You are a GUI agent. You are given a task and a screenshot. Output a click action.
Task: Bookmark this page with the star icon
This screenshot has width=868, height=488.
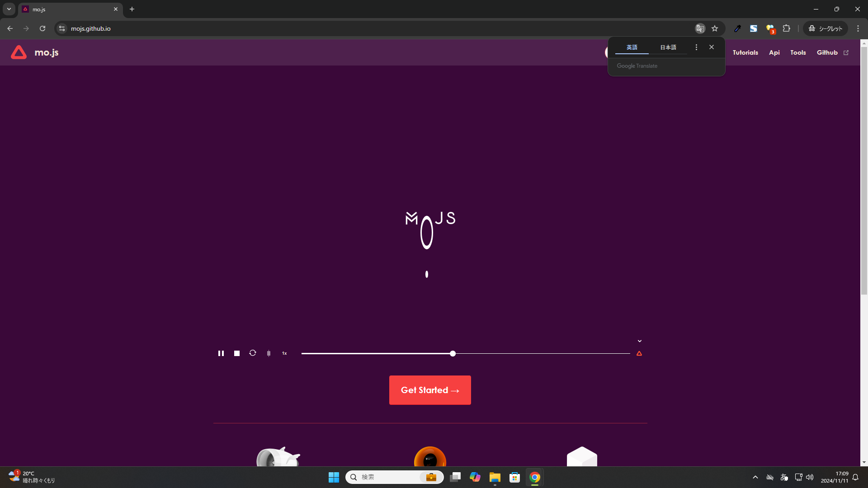point(715,28)
